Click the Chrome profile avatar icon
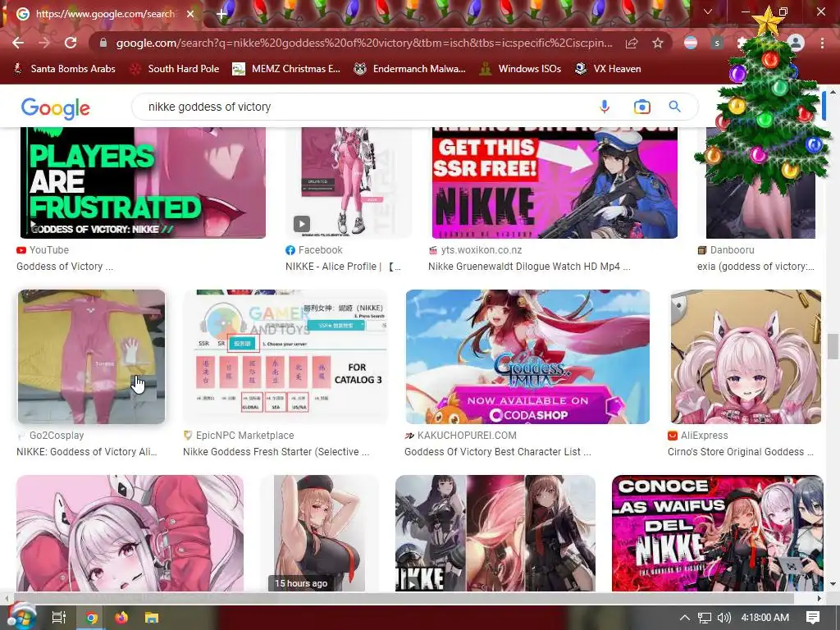840x630 pixels. point(796,43)
